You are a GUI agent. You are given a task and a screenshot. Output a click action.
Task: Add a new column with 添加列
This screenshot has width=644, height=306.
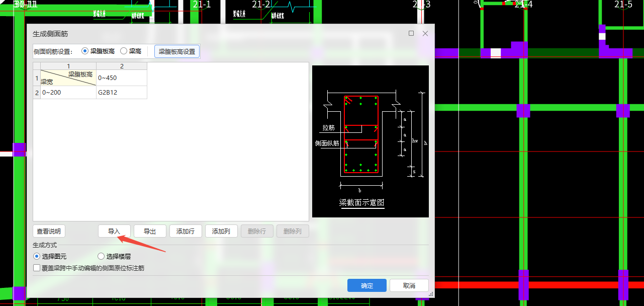pyautogui.click(x=221, y=231)
